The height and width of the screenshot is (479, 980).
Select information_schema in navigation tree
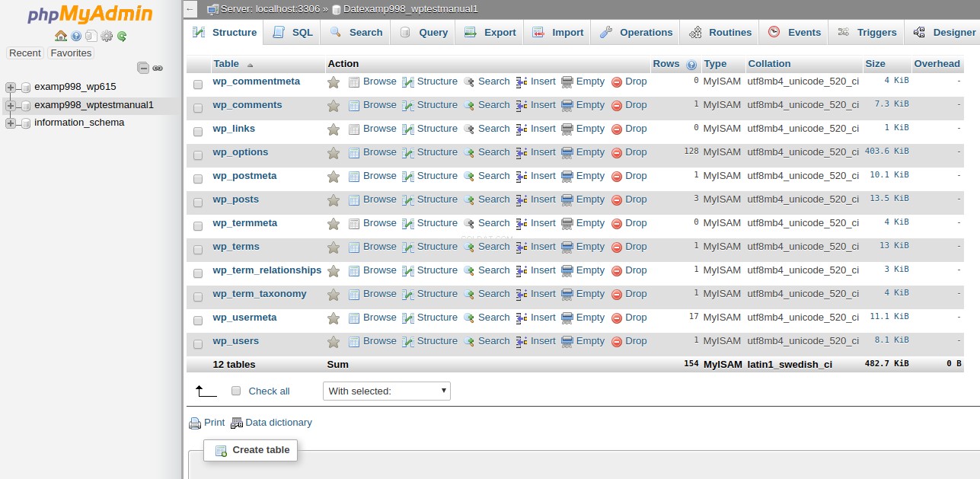tap(79, 123)
